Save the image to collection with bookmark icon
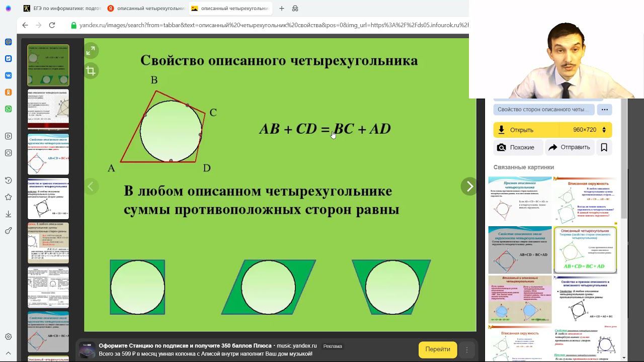This screenshot has height=362, width=644. (604, 147)
